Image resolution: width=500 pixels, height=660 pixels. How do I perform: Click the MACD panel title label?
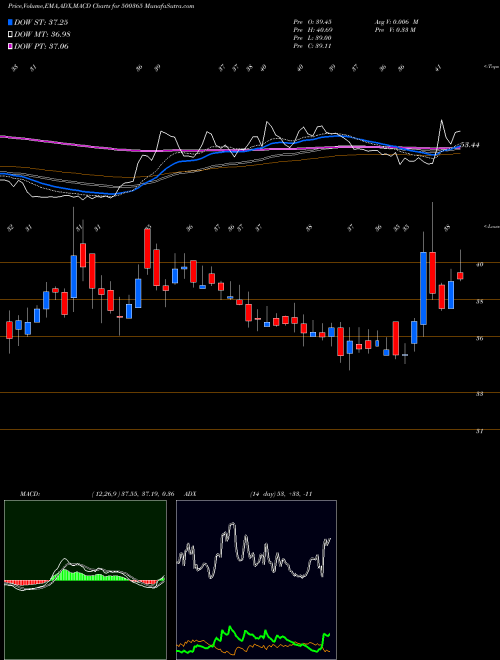point(29,494)
